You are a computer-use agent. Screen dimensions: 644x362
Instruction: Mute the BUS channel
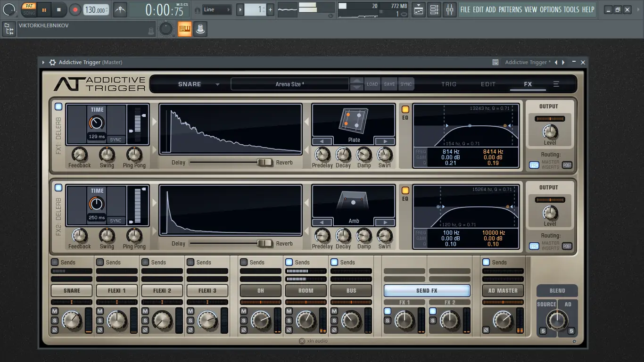pyautogui.click(x=334, y=311)
